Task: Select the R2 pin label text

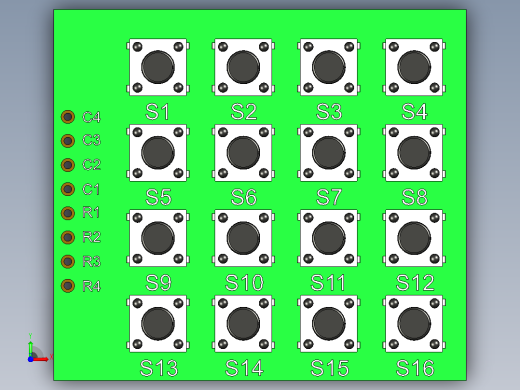Action: 91,237
